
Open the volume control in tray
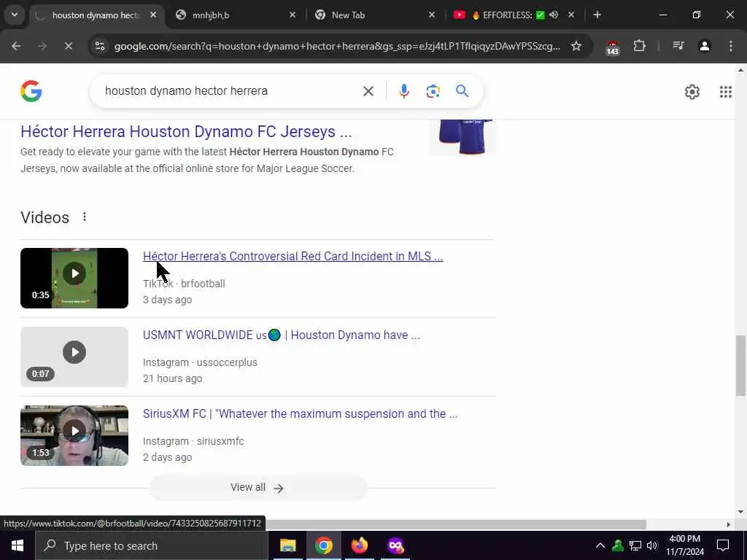point(652,545)
